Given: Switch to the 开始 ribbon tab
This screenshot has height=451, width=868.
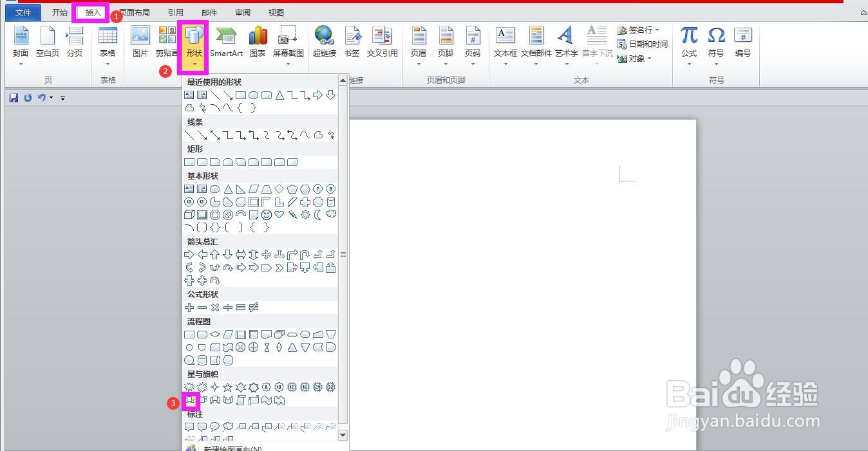Looking at the screenshot, I should [59, 12].
